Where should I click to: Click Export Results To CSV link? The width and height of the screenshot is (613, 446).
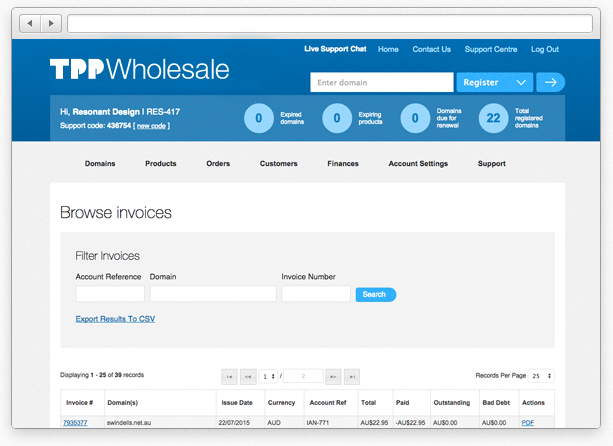point(115,319)
